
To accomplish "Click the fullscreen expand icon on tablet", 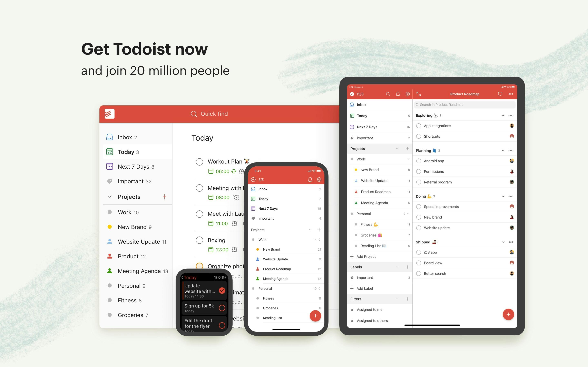I will pos(419,94).
